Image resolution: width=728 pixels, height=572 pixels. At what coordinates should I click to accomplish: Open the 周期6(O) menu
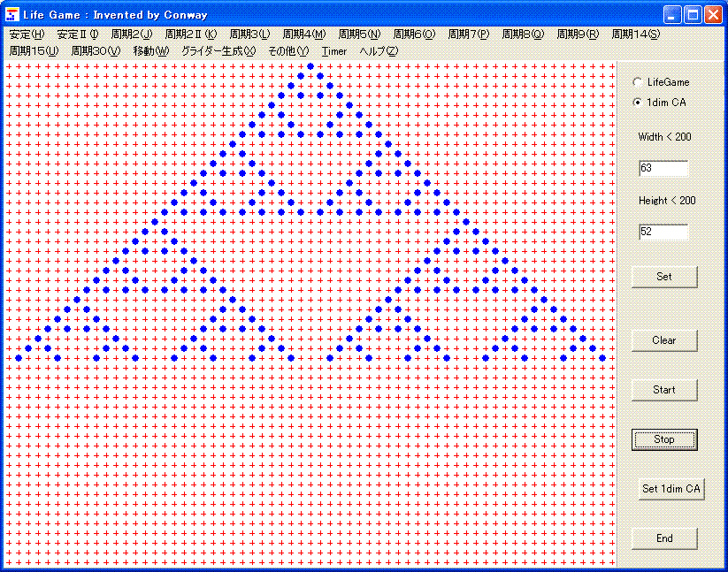[414, 34]
